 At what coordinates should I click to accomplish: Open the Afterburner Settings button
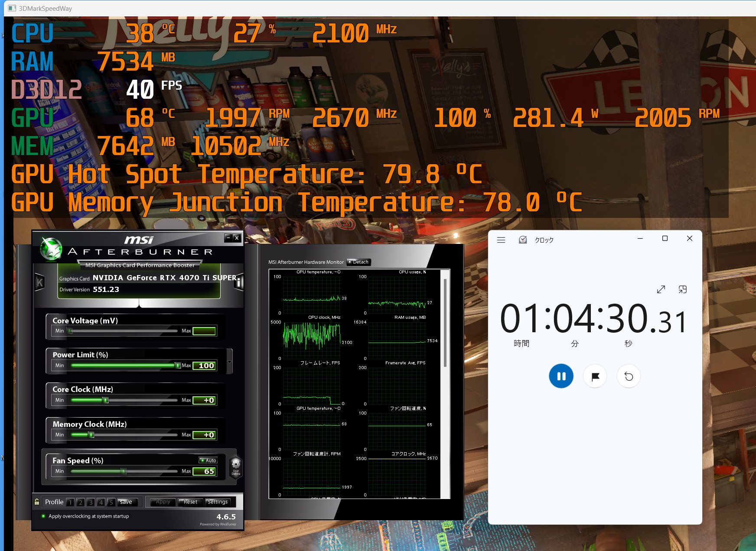(x=218, y=502)
